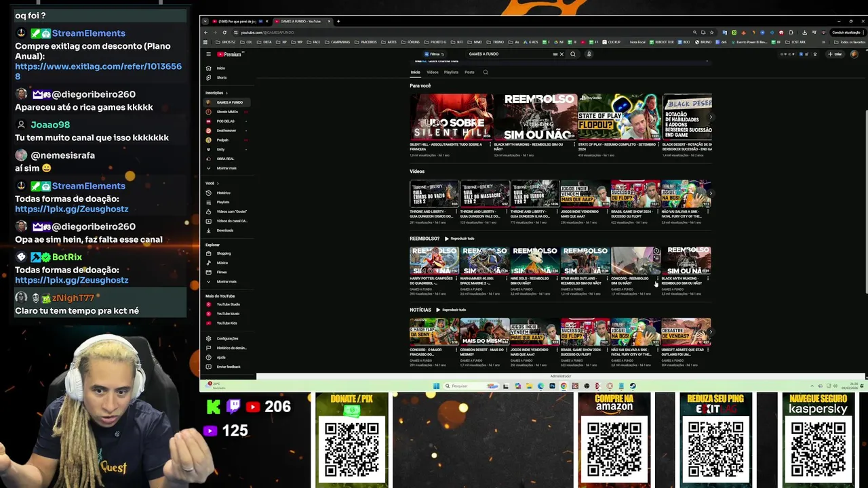Open the browser tab search dropdown
The image size is (868, 488).
pyautogui.click(x=205, y=21)
